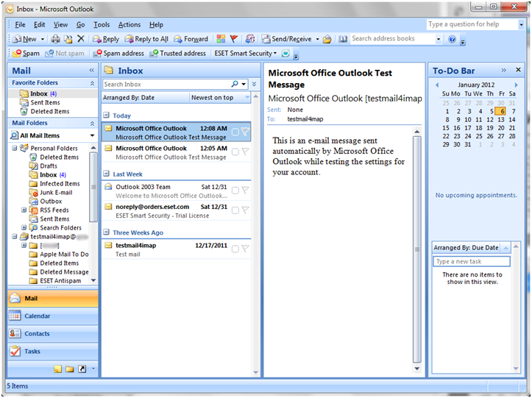Select Outbox folder
Image resolution: width=532 pixels, height=398 pixels.
click(51, 201)
